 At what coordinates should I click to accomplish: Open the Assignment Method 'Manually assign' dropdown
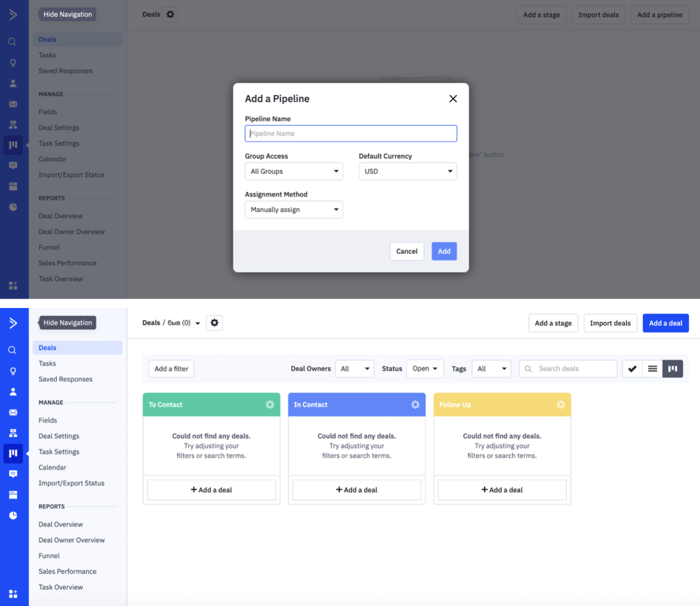tap(294, 210)
